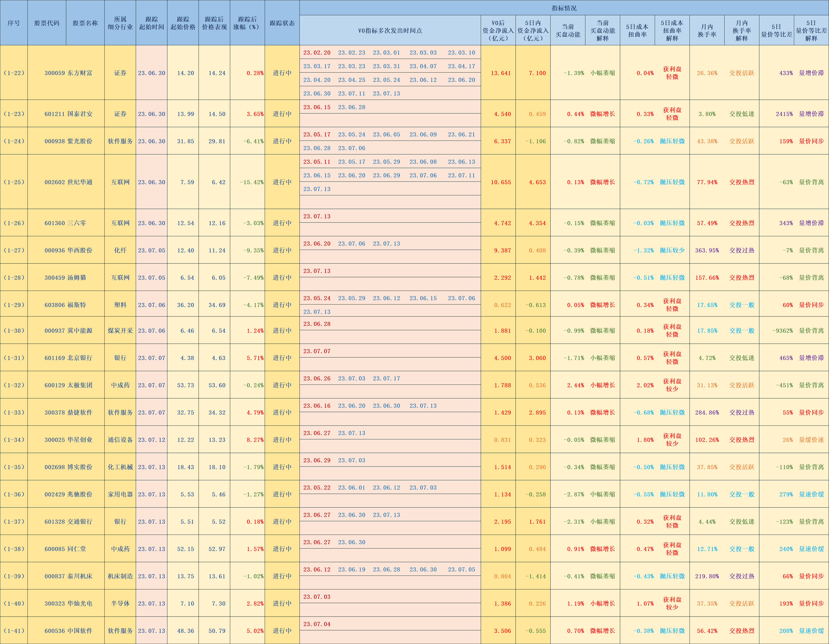Image resolution: width=829 pixels, height=644 pixels.
Task: Click the 23.07.04 signal date
Action: pos(317,624)
